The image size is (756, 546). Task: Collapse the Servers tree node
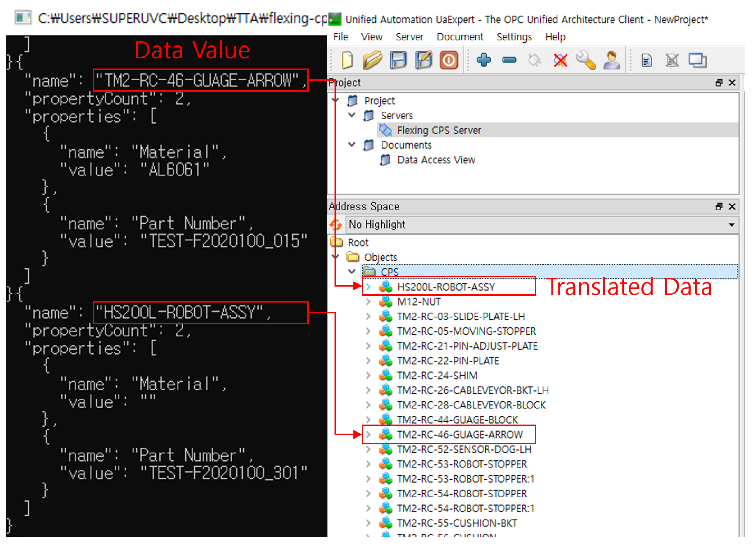352,115
